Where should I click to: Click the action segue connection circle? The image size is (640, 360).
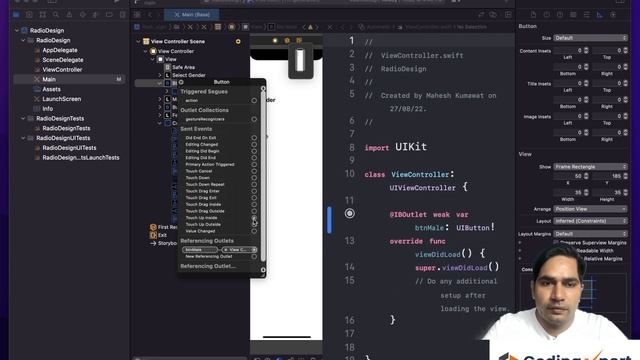[254, 100]
